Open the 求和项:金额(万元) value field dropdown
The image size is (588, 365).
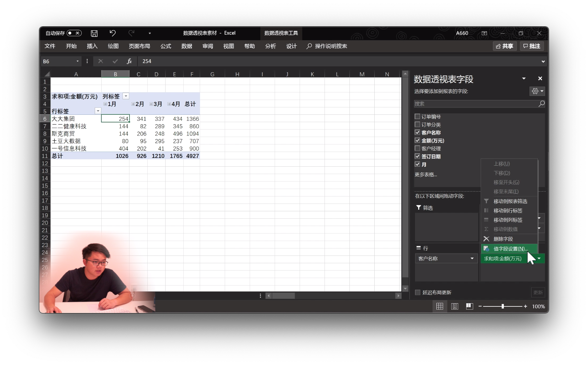pyautogui.click(x=539, y=259)
